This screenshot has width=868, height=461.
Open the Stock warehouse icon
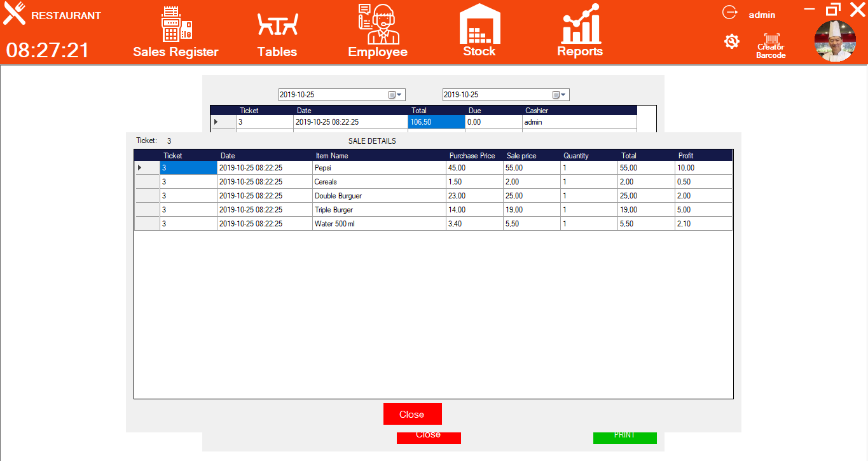[479, 29]
